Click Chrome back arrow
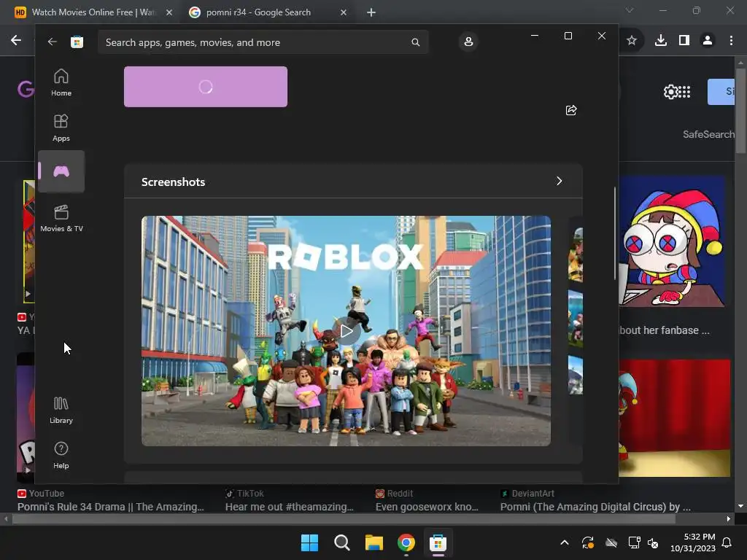747x560 pixels. (x=16, y=41)
